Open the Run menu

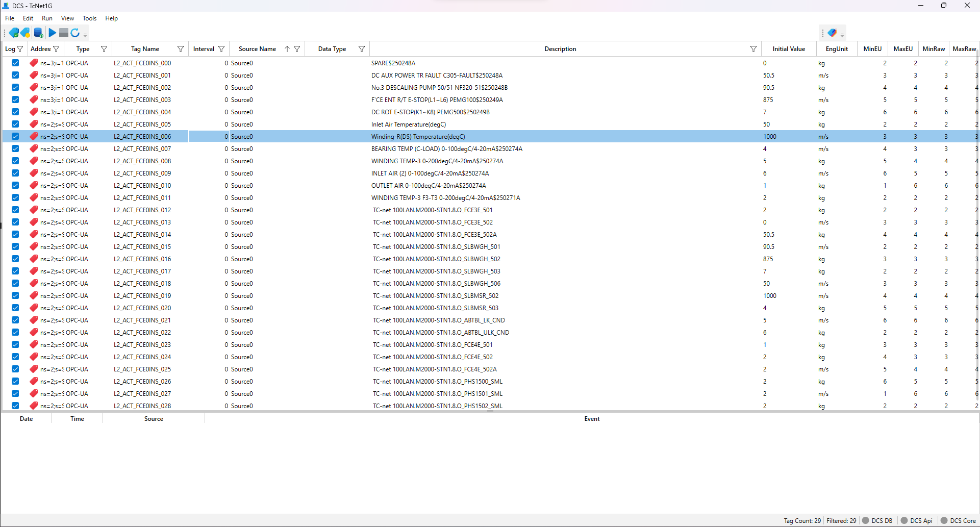47,18
